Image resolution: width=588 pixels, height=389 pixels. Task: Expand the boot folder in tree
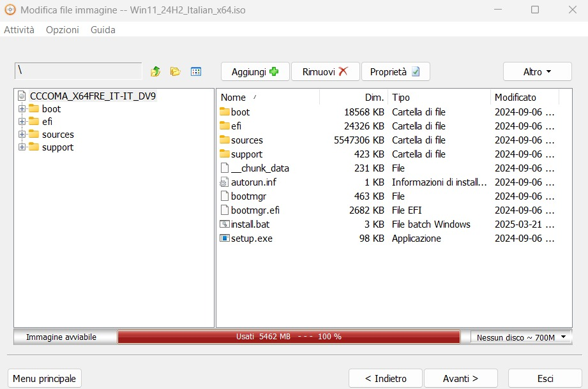pyautogui.click(x=22, y=108)
